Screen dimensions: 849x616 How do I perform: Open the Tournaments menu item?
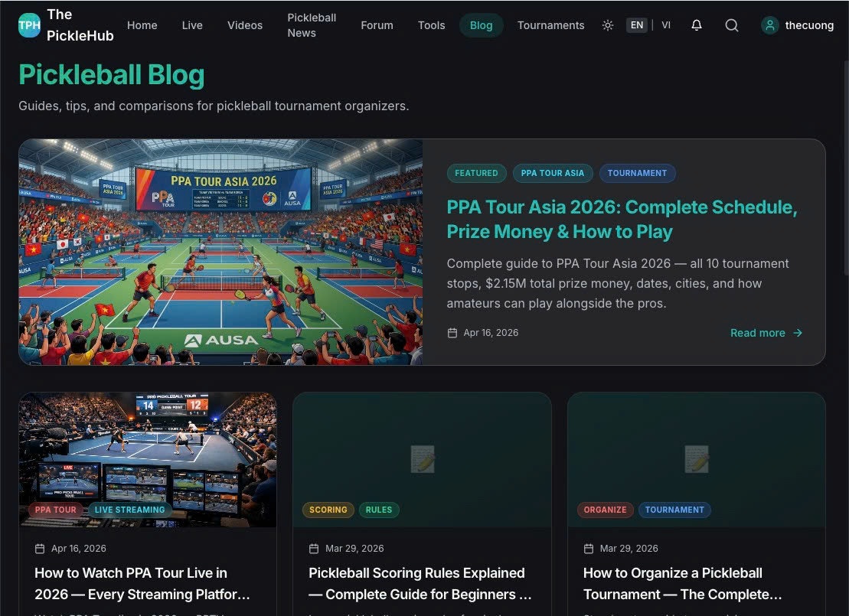(x=550, y=25)
